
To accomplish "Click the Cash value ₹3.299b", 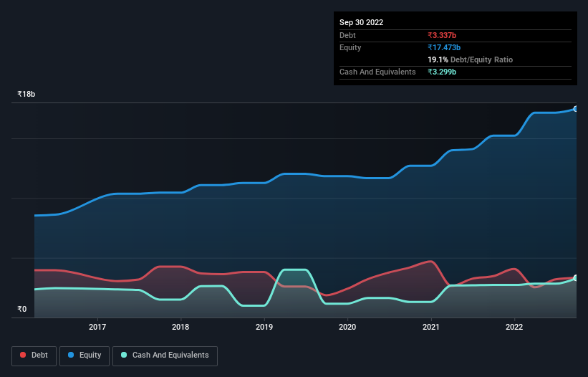I will (x=442, y=72).
